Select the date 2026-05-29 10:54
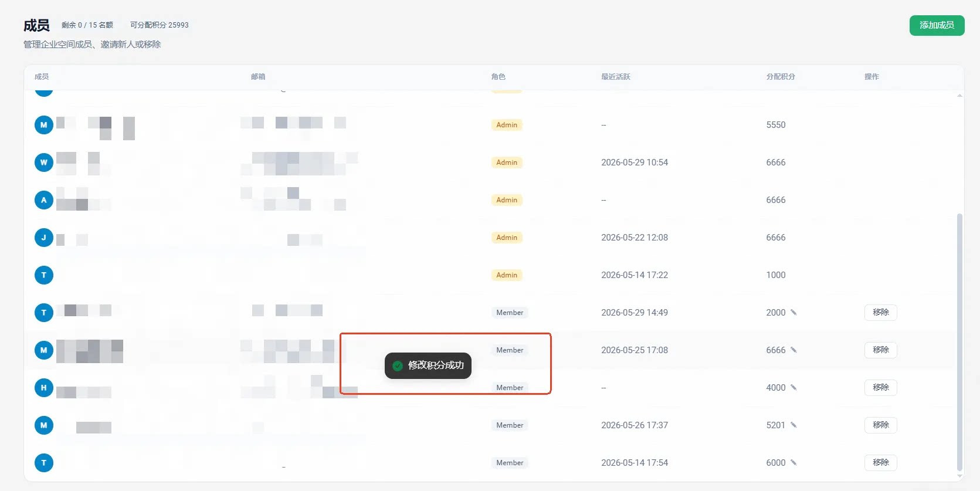The image size is (980, 491). [635, 162]
